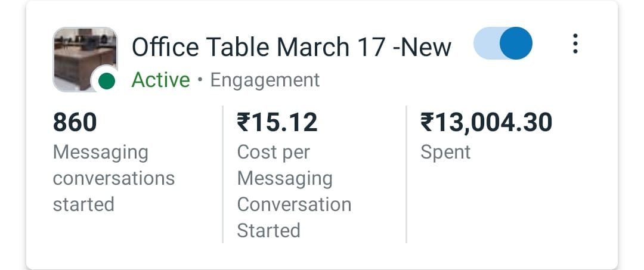The width and height of the screenshot is (644, 270).
Task: Click the light blue toggle track
Action: click(485, 44)
